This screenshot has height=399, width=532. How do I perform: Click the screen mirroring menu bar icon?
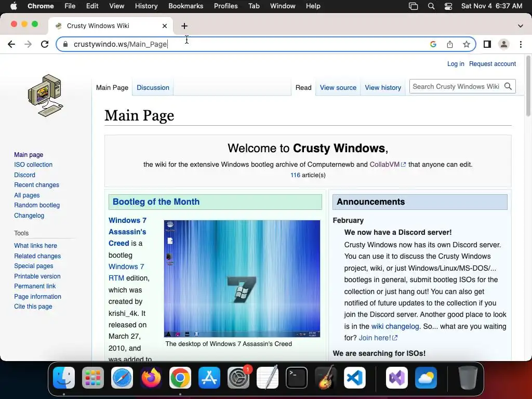click(x=413, y=6)
